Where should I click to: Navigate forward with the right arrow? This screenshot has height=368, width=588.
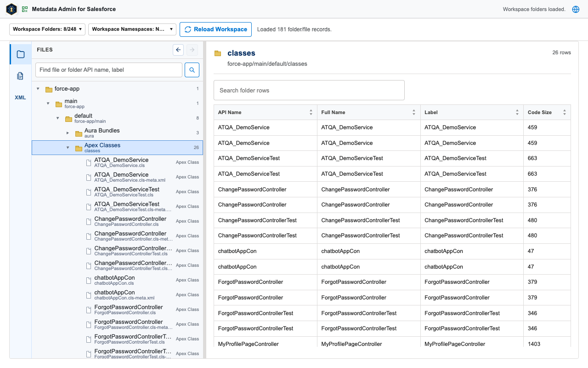[192, 50]
